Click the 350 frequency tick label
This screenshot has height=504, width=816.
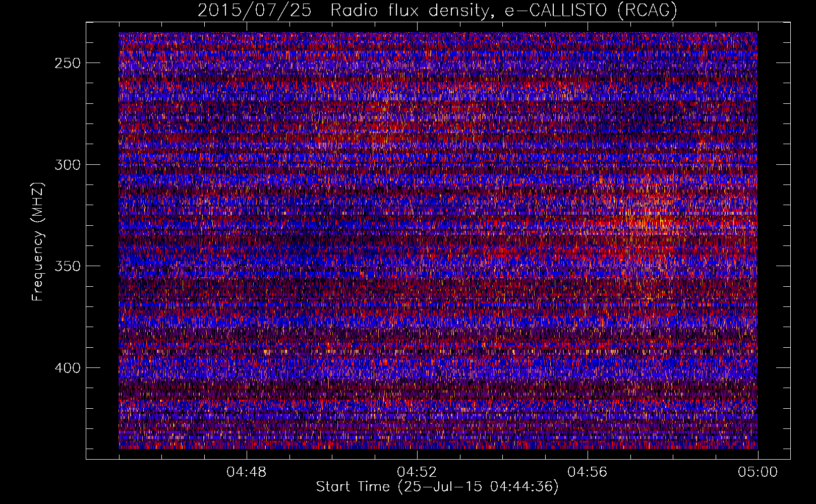67,266
